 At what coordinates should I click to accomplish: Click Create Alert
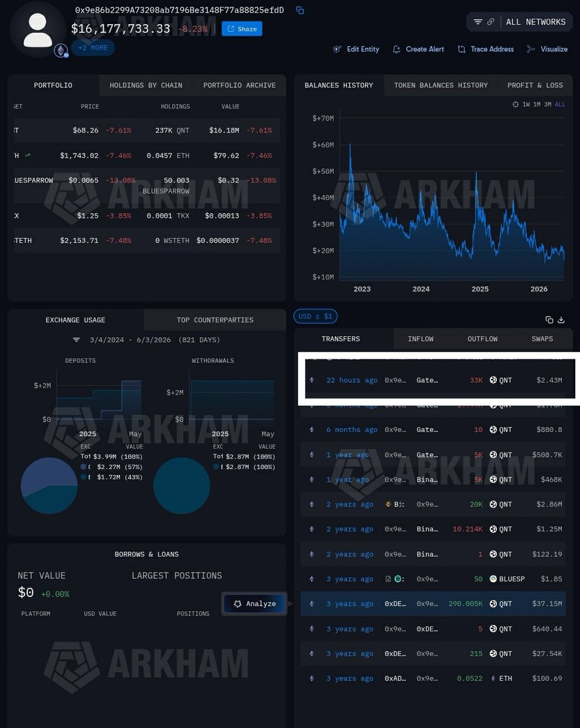(x=419, y=49)
